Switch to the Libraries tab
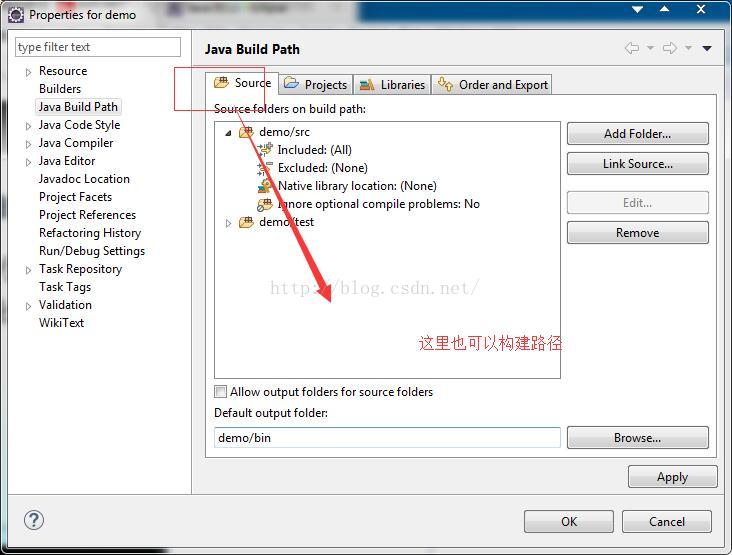This screenshot has width=732, height=555. tap(392, 84)
